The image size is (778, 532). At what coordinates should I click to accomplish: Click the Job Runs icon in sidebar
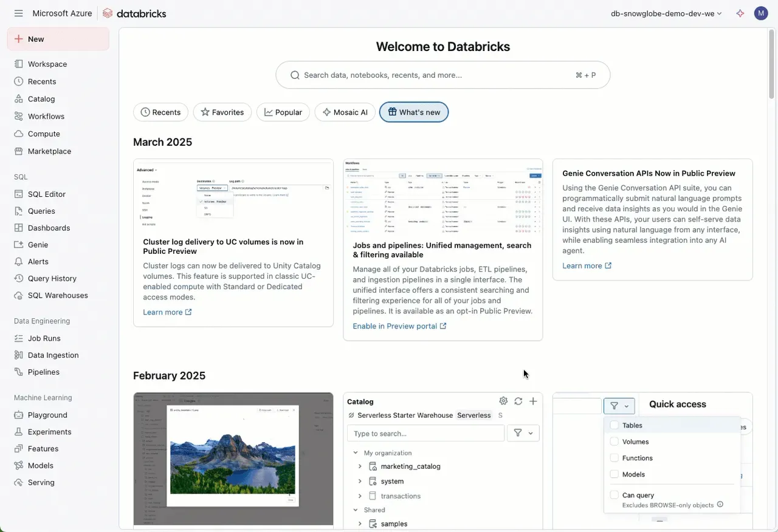[19, 338]
